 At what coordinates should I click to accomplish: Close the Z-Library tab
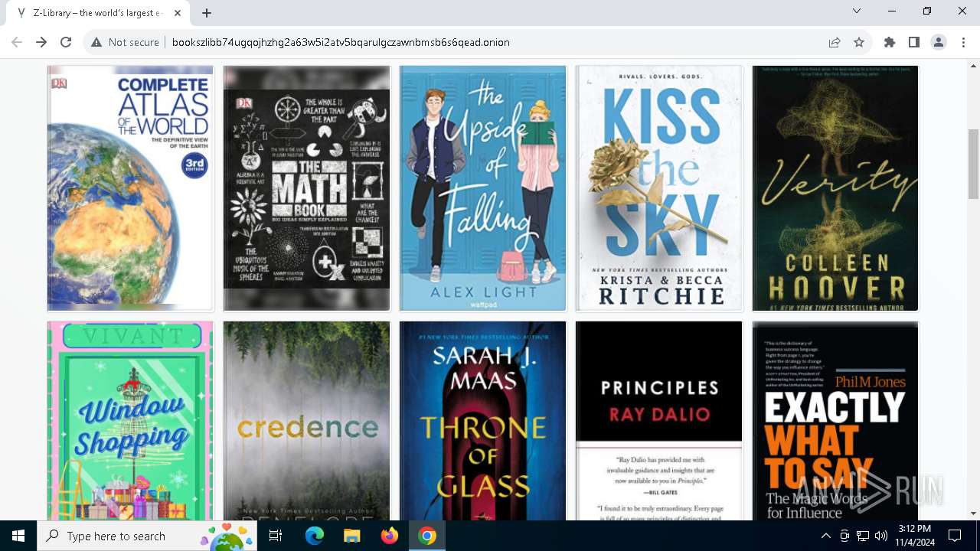coord(178,13)
